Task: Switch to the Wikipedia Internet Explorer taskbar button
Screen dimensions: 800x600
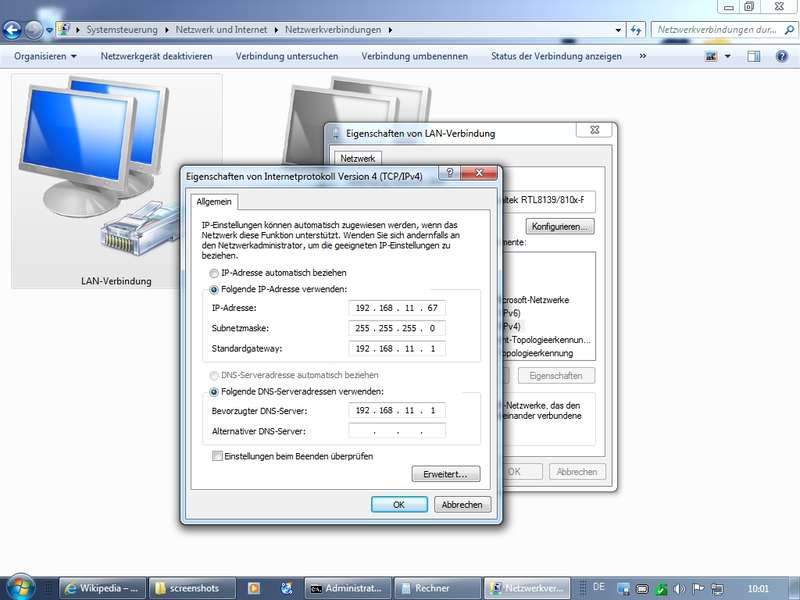Action: coord(103,588)
